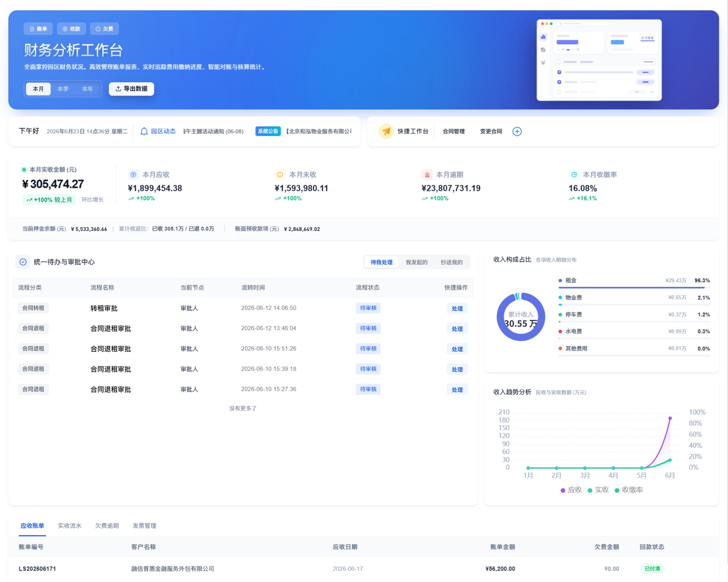Screen dimensions: 728x582
Task: Click the paper-plane 快捷工作台 icon
Action: coord(386,131)
